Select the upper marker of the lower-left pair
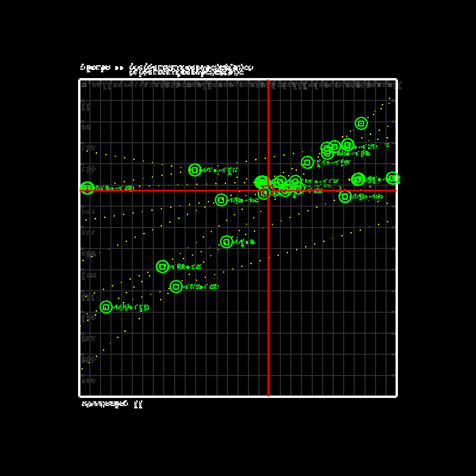 point(163,267)
